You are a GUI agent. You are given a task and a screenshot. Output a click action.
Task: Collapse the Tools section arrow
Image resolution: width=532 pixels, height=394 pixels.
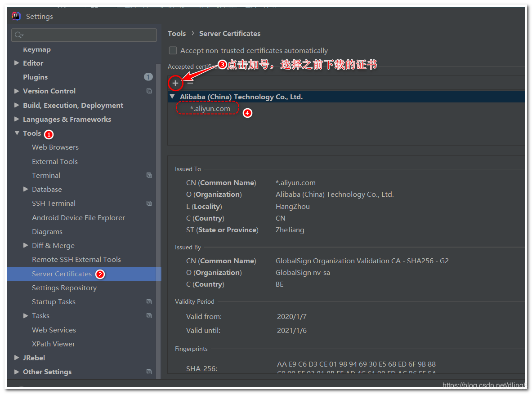(x=17, y=133)
